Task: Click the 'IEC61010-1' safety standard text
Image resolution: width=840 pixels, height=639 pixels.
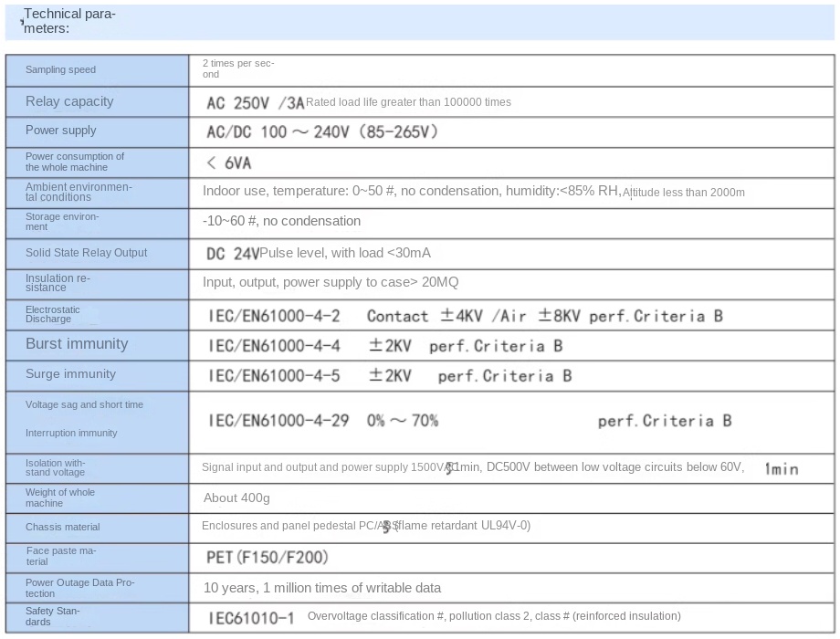Action: [x=251, y=618]
